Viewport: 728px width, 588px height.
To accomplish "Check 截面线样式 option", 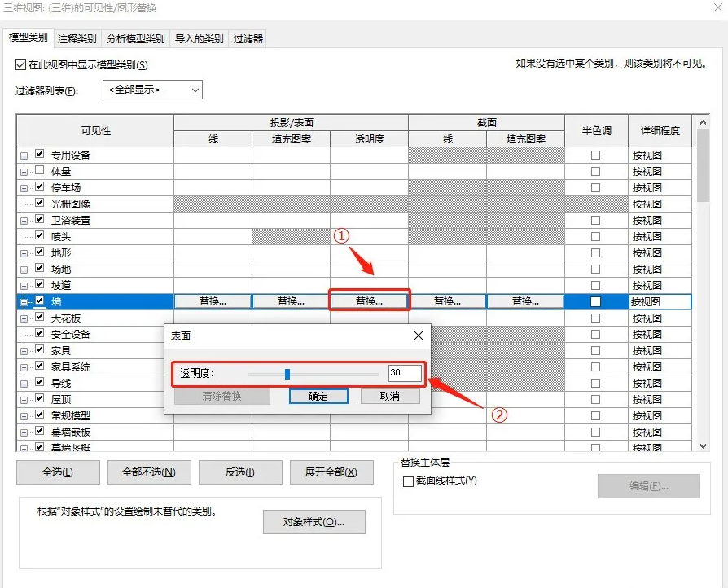I will [x=408, y=481].
